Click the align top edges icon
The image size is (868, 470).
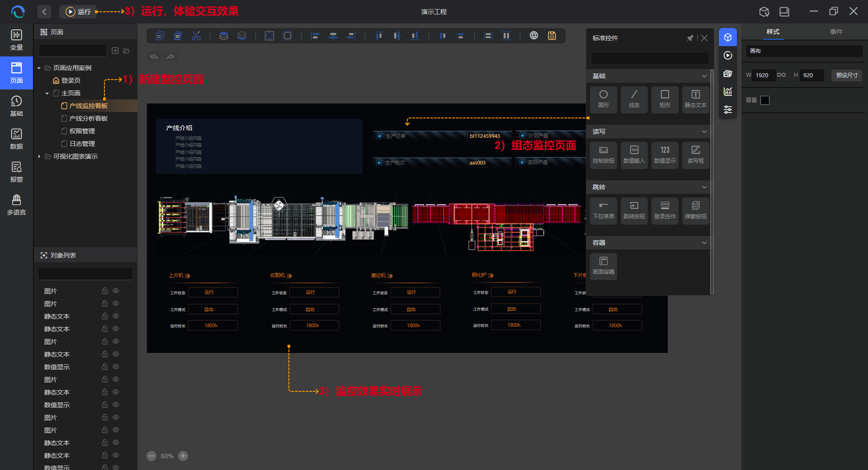coord(379,36)
